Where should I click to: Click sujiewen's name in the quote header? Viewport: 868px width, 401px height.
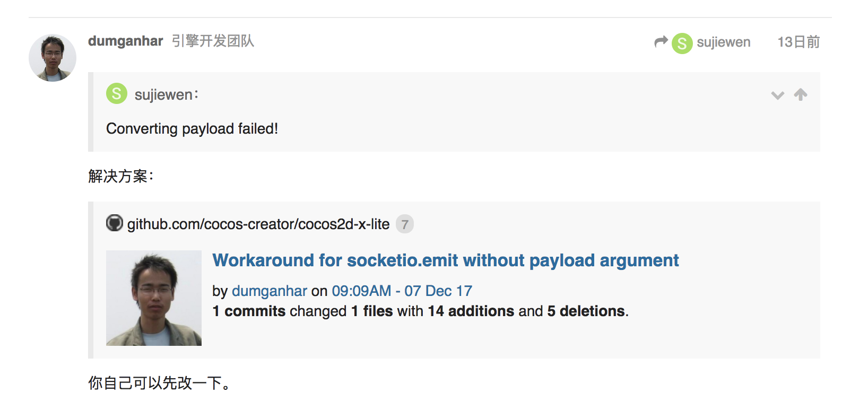(163, 95)
